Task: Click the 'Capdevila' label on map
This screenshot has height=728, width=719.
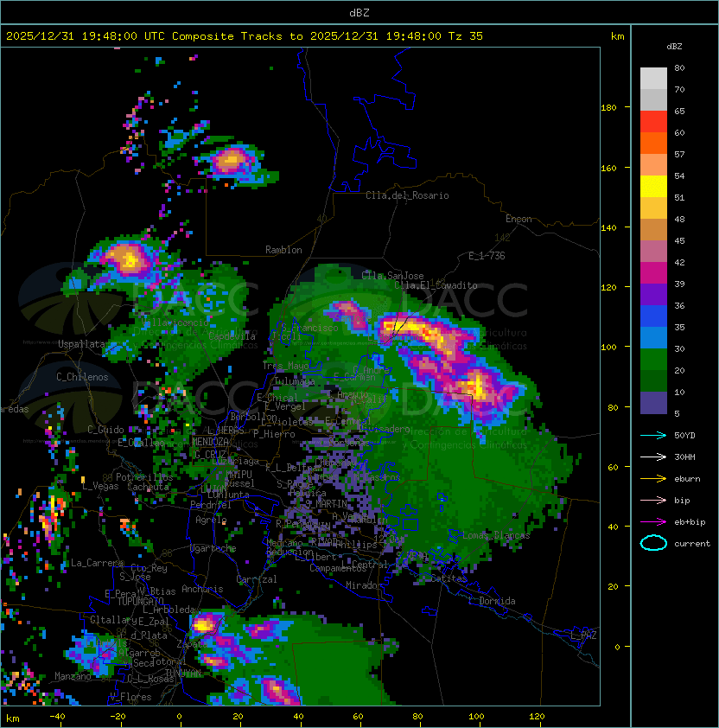Action: 232,336
